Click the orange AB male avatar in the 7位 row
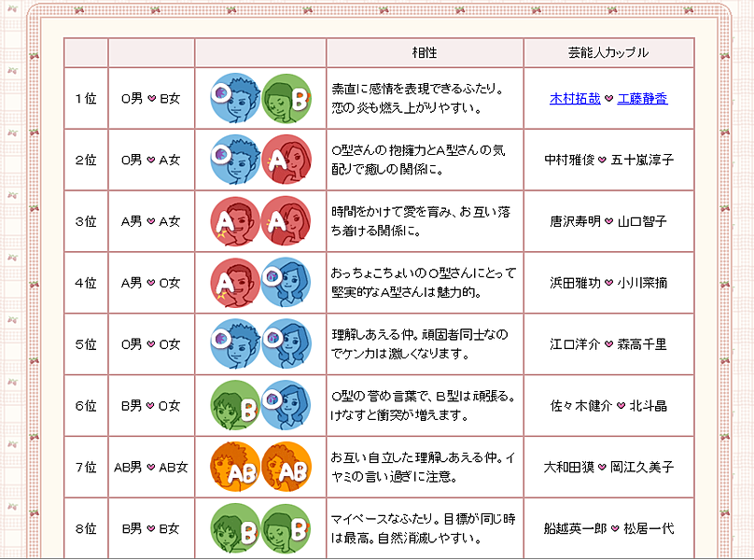Screen dimensions: 754x560 click(235, 467)
